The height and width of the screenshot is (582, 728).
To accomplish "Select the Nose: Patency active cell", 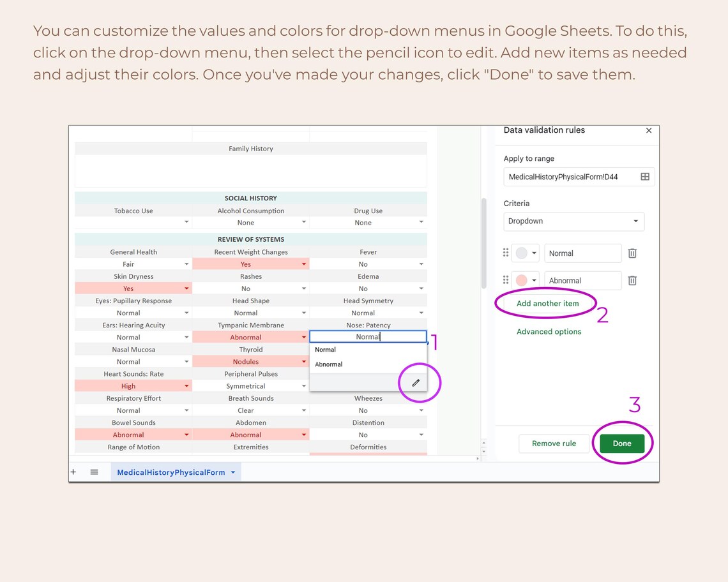I will (x=368, y=336).
